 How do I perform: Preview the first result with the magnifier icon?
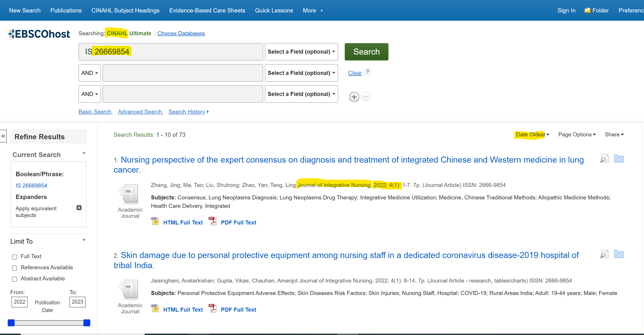click(x=604, y=159)
